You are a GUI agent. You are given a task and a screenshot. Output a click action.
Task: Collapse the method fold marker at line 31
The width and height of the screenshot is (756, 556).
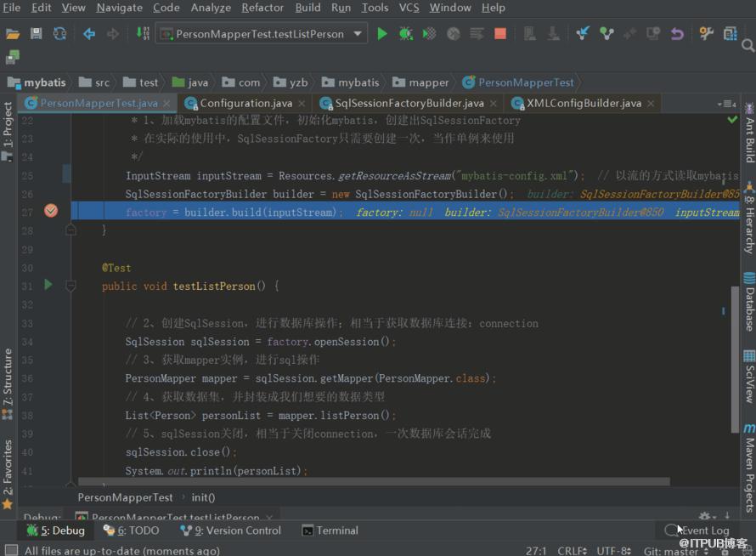tap(71, 287)
